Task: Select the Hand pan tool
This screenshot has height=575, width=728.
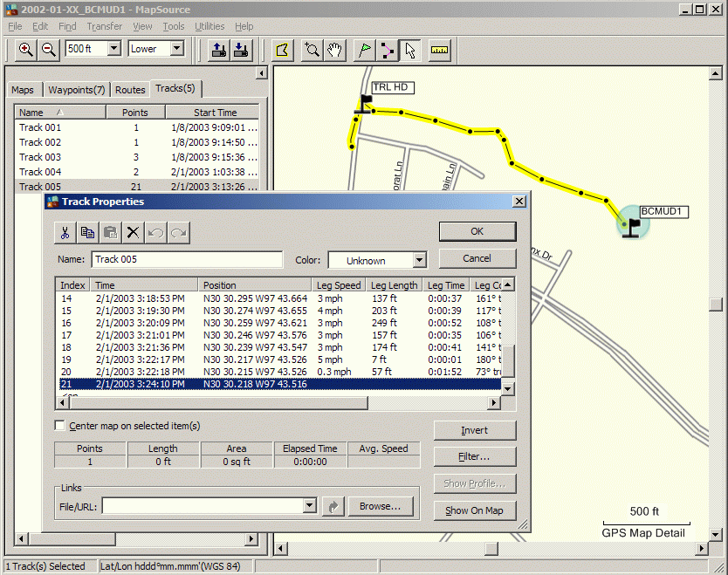Action: (x=334, y=50)
